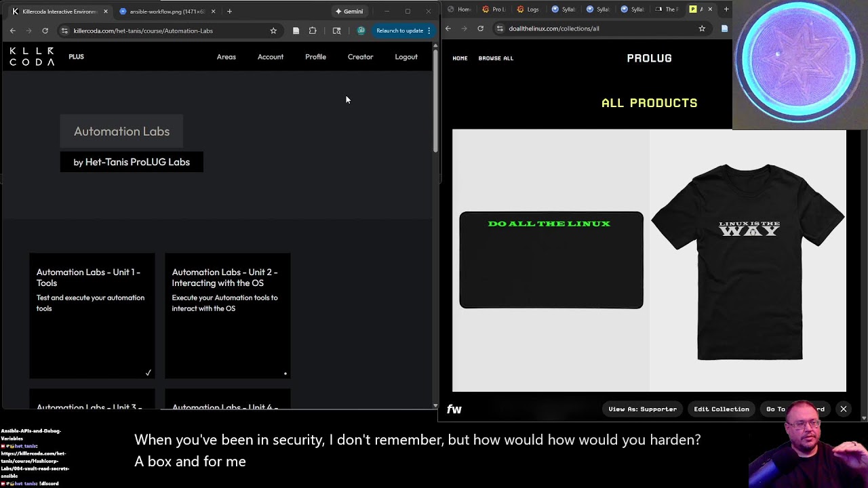Open site info icon beside doallthelinux.com URL
The image size is (868, 488).
click(x=500, y=28)
